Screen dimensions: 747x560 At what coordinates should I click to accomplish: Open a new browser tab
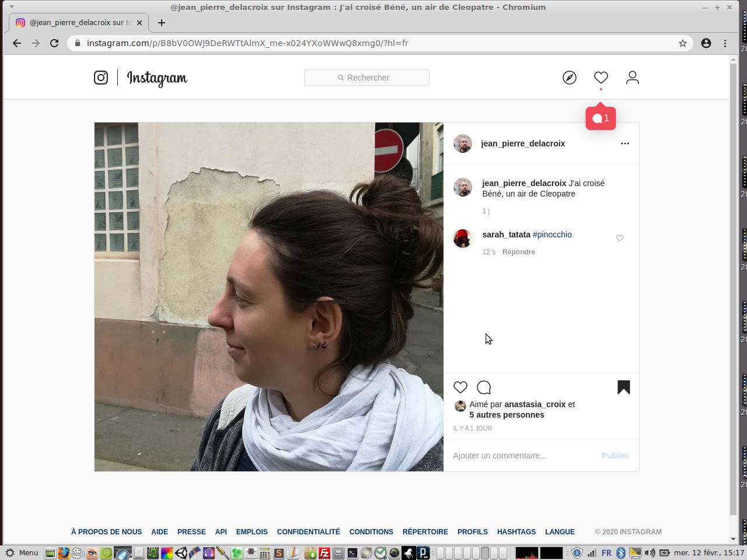pyautogui.click(x=162, y=23)
